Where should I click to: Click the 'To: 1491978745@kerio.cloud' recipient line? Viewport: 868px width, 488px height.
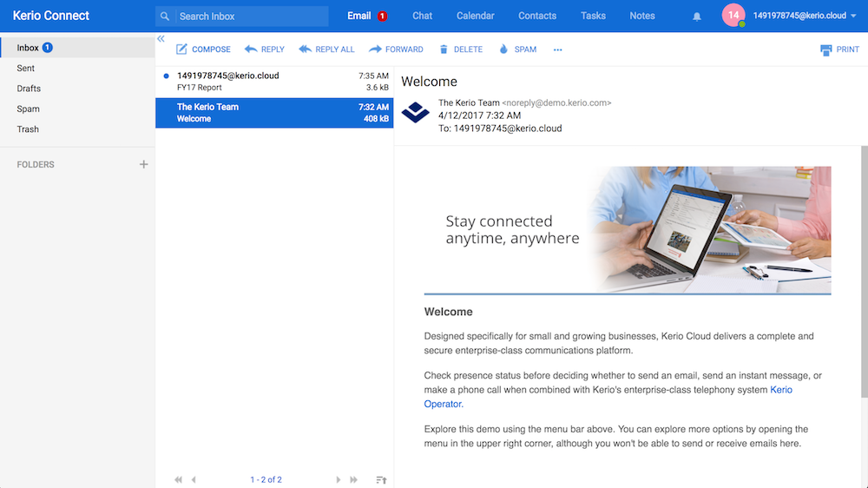tap(500, 129)
